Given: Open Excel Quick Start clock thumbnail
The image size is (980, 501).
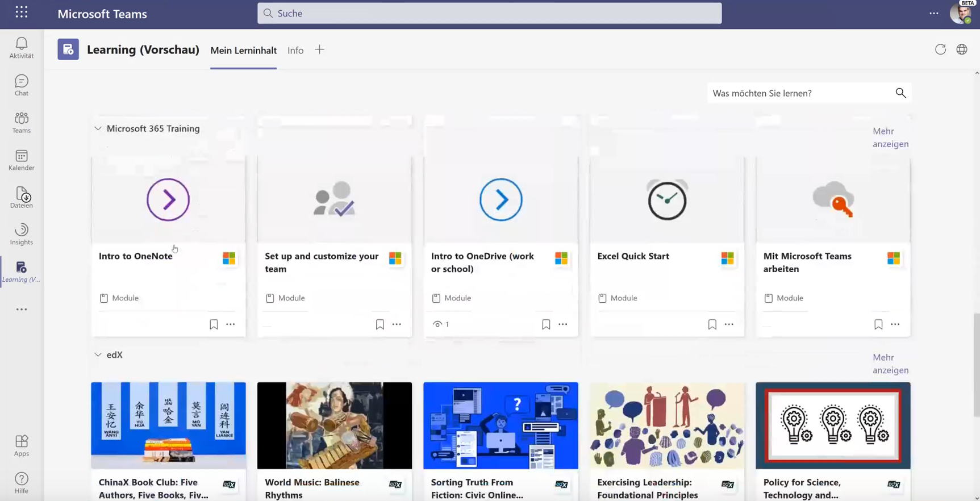Looking at the screenshot, I should 667,199.
